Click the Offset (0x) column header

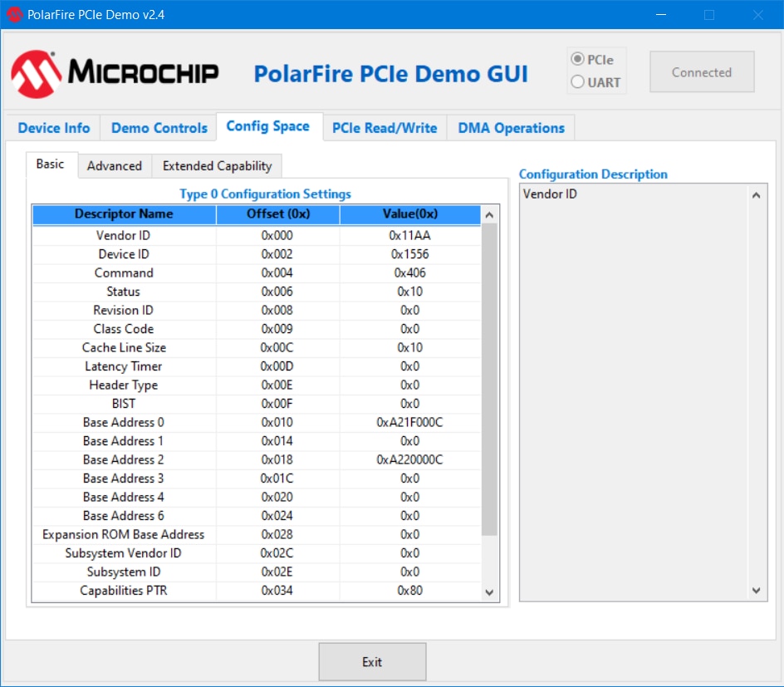click(278, 214)
